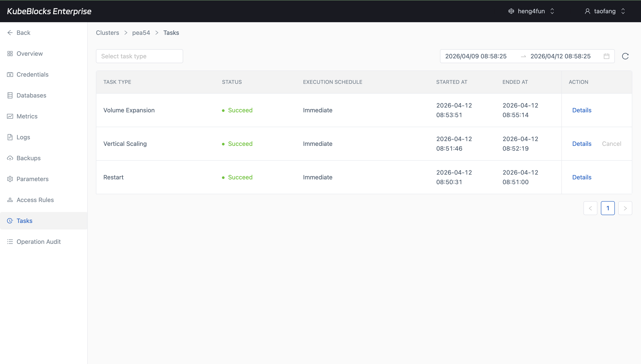641x364 pixels.
Task: Click the back arrow above Overview
Action: 10,32
